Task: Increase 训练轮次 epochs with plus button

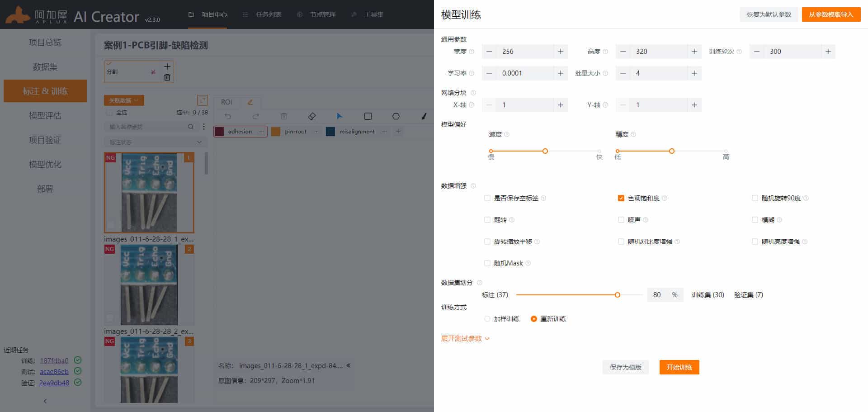Action: (x=828, y=52)
